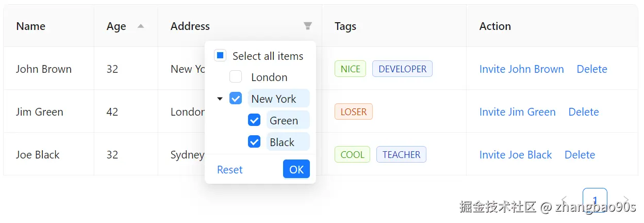
Task: Click the Invite Joe Black link
Action: (x=516, y=155)
